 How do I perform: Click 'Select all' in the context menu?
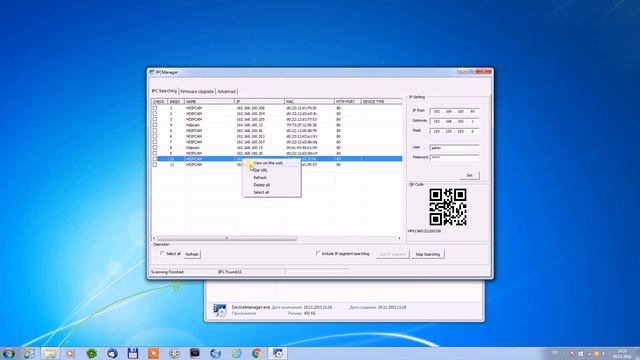[x=272, y=192]
